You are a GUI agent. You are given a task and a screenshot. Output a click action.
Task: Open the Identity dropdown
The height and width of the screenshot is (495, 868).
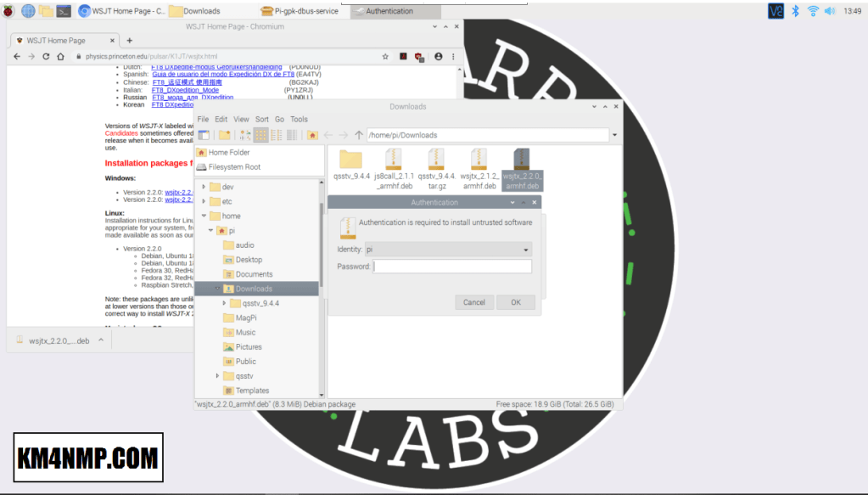[447, 250]
